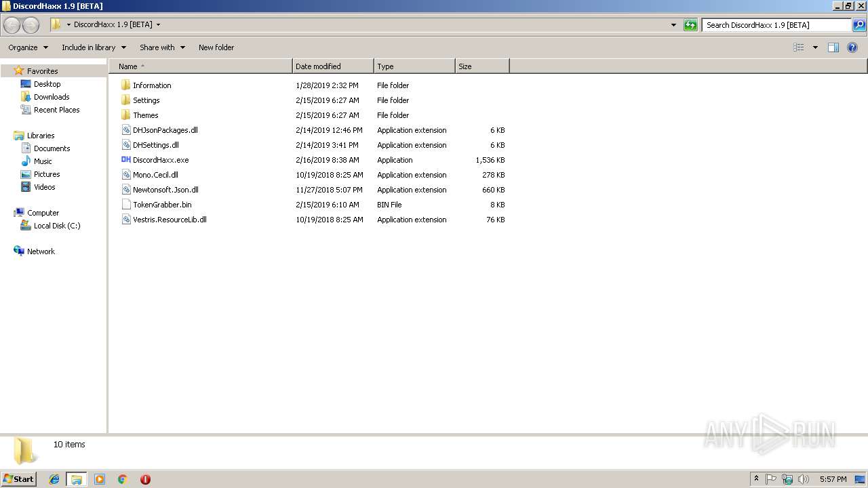Viewport: 868px width, 488px height.
Task: Click the taskbar clock showing 5:57 PM
Action: pyautogui.click(x=833, y=479)
